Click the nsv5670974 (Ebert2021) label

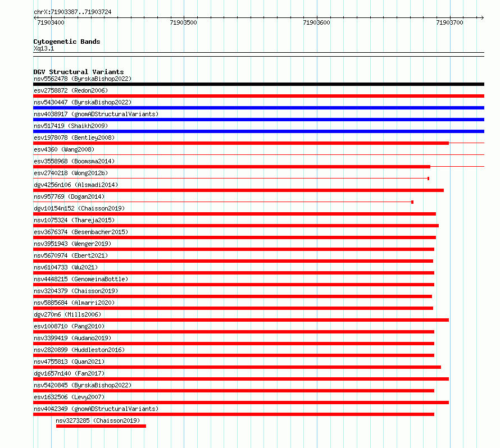[x=71, y=255]
